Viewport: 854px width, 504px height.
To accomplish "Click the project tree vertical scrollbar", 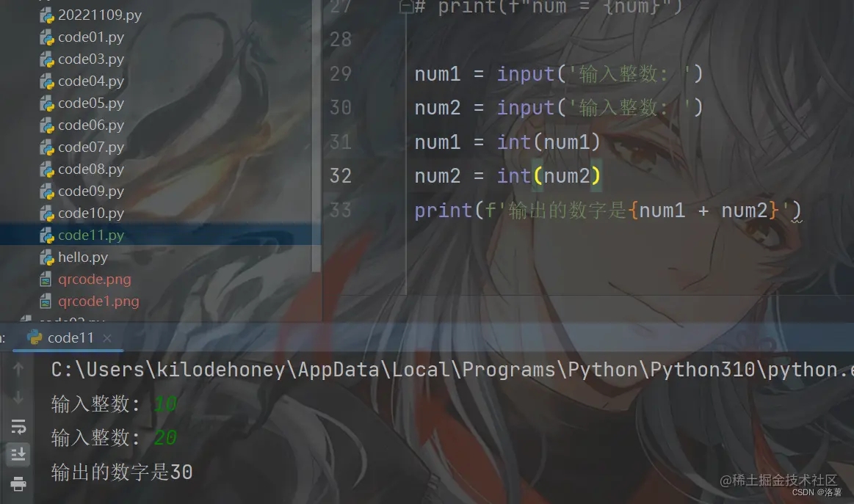I will [316, 136].
